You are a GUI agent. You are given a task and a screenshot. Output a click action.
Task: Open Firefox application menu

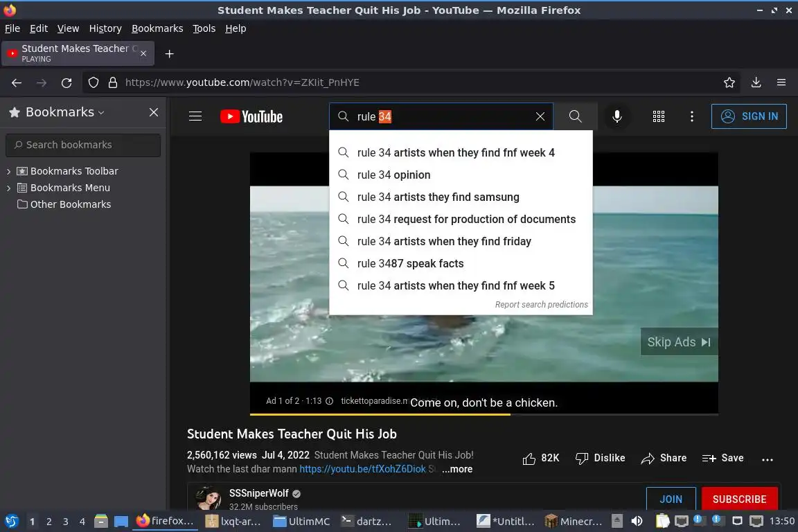pos(781,82)
